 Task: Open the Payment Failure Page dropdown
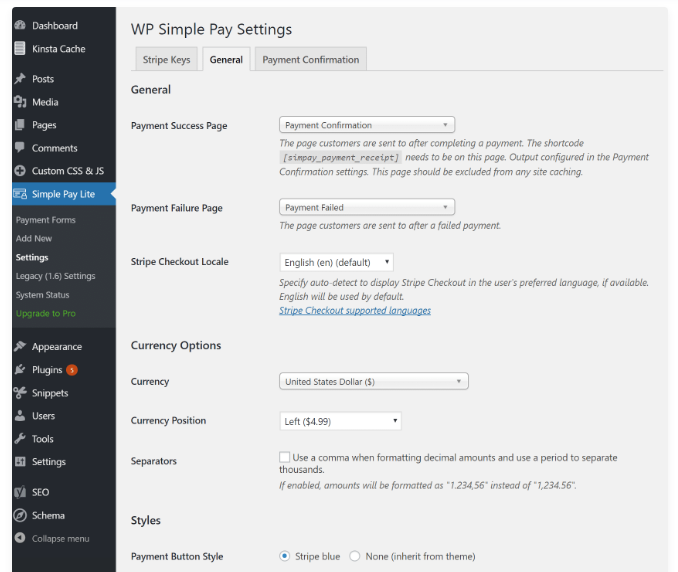click(367, 207)
